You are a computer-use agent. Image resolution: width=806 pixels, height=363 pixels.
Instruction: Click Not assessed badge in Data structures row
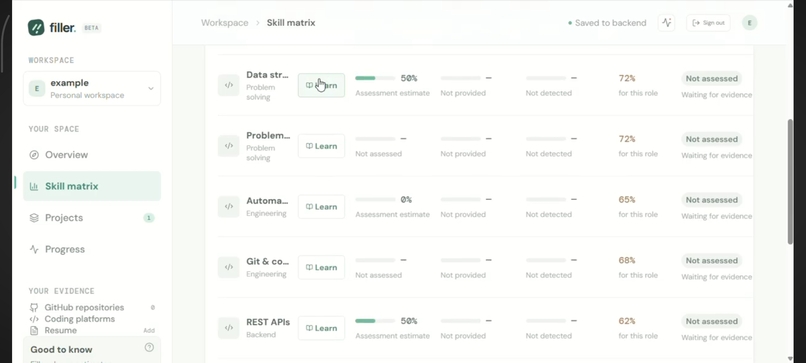point(711,78)
